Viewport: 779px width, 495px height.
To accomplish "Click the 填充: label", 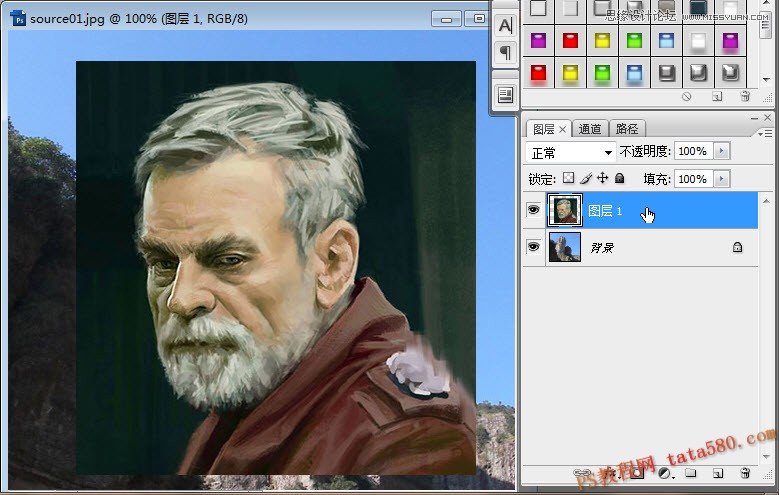I will [x=657, y=179].
